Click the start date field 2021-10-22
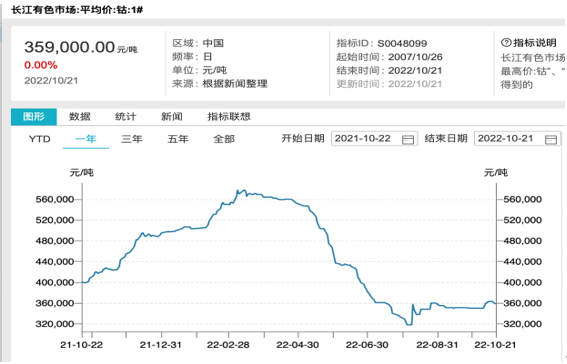This screenshot has height=364, width=567. [x=374, y=139]
